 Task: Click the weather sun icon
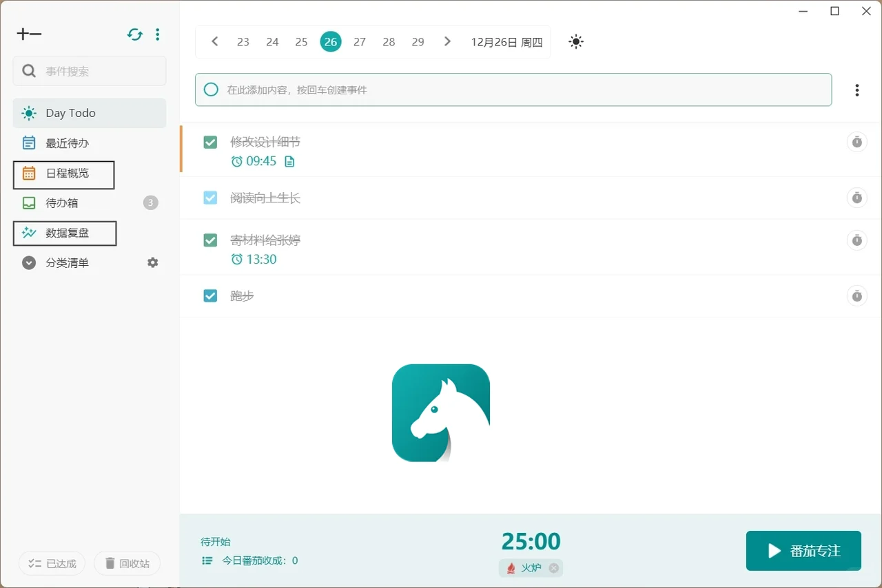575,41
